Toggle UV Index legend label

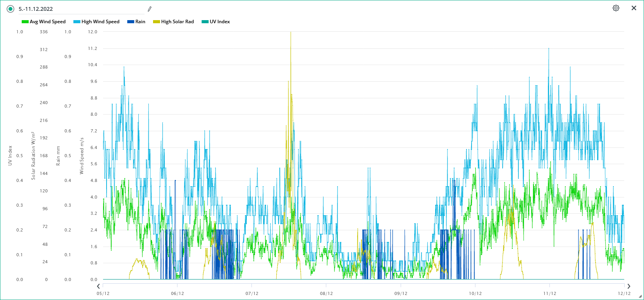(x=220, y=22)
